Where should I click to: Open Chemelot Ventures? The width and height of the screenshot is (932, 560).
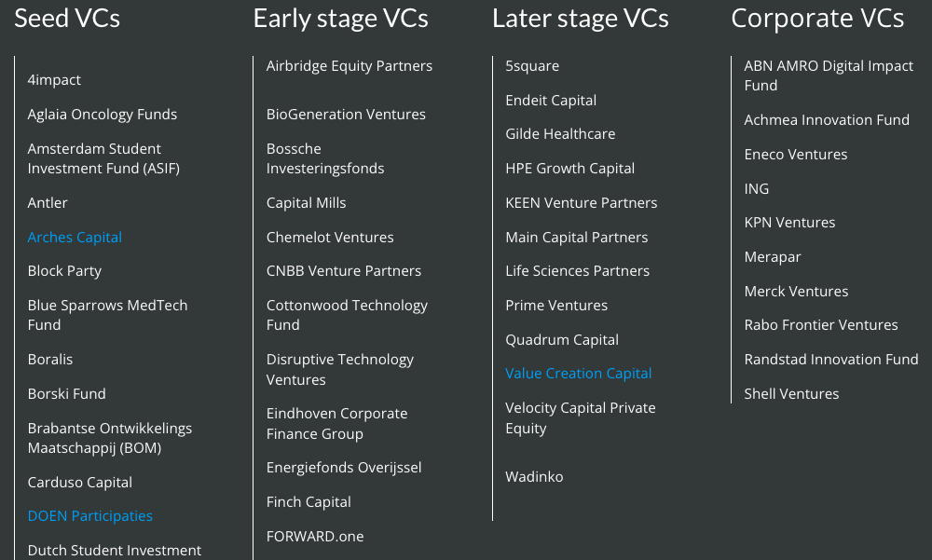click(330, 238)
